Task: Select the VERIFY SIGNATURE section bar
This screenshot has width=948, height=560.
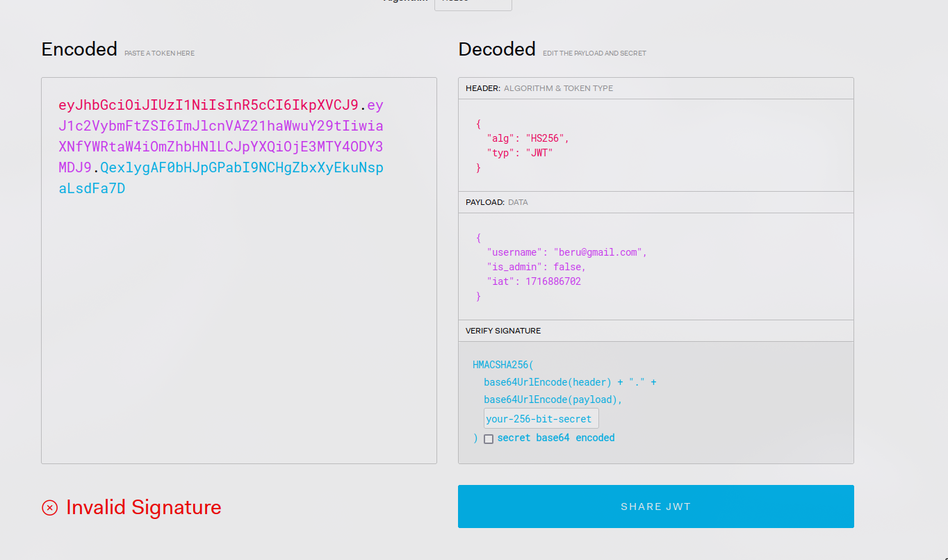Action: (655, 331)
